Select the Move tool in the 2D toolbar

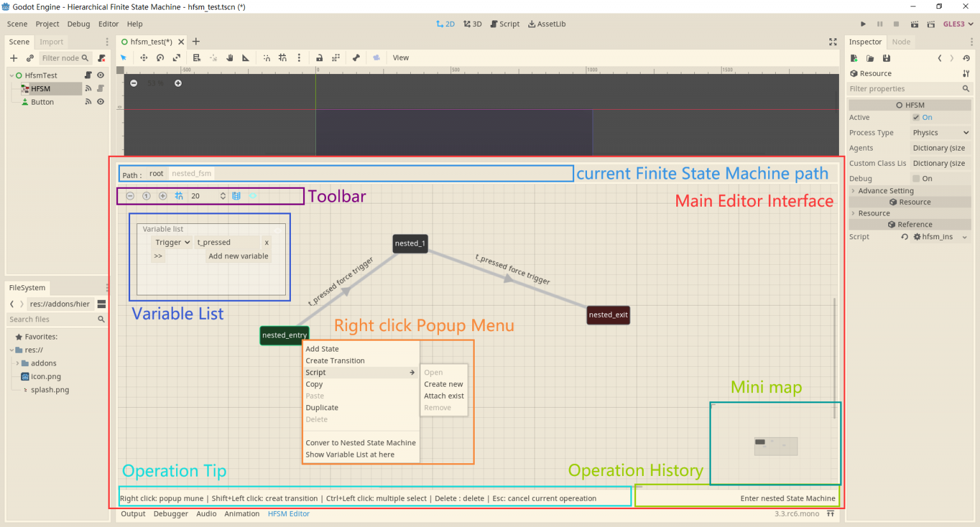144,57
